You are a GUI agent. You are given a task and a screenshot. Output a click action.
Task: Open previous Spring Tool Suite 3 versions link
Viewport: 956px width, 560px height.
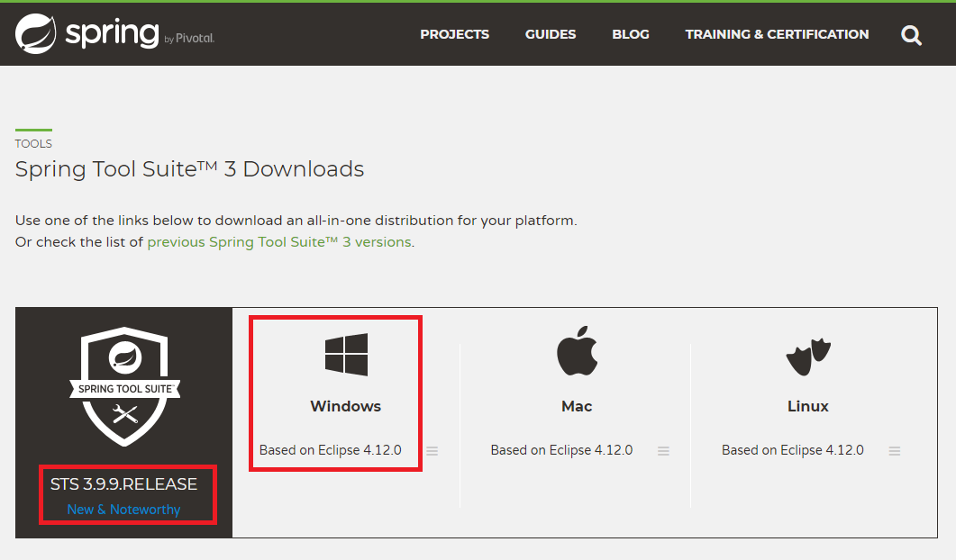point(279,242)
